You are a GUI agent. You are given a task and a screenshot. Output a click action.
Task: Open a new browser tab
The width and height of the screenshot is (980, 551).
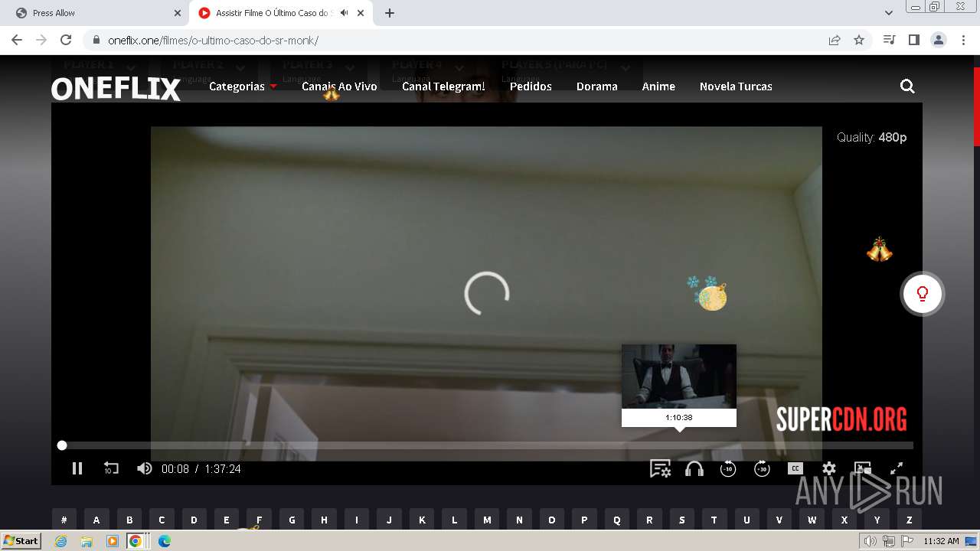(x=390, y=13)
